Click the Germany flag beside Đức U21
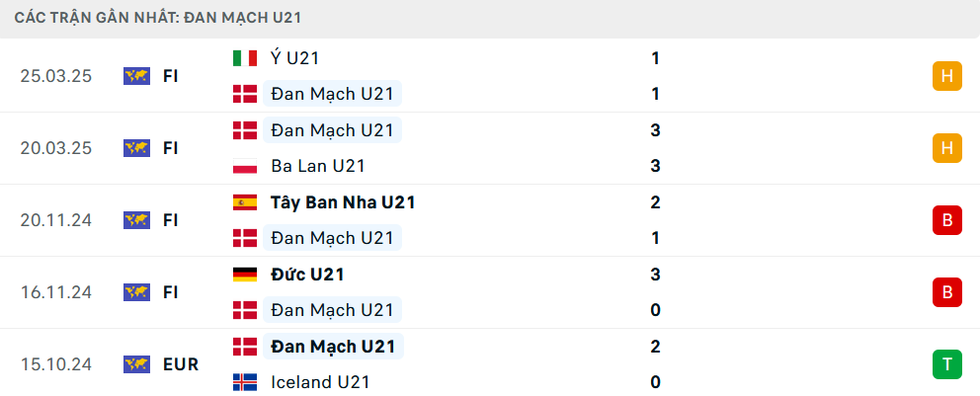 (x=245, y=275)
